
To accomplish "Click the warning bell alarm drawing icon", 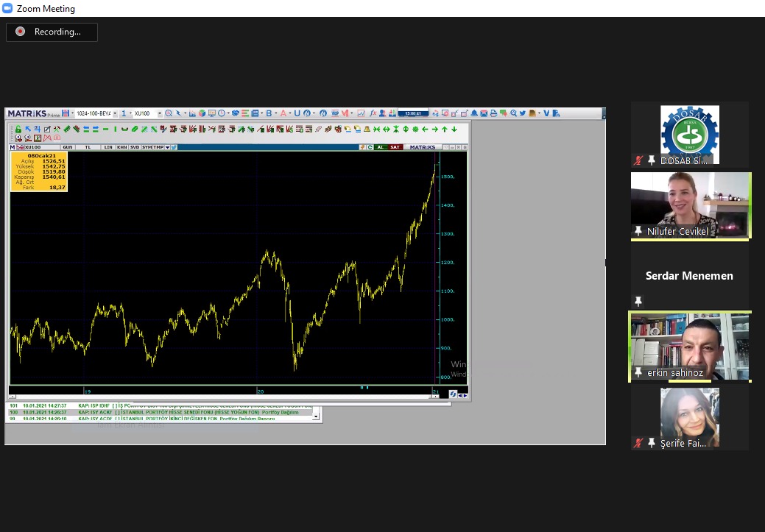I will [x=367, y=130].
